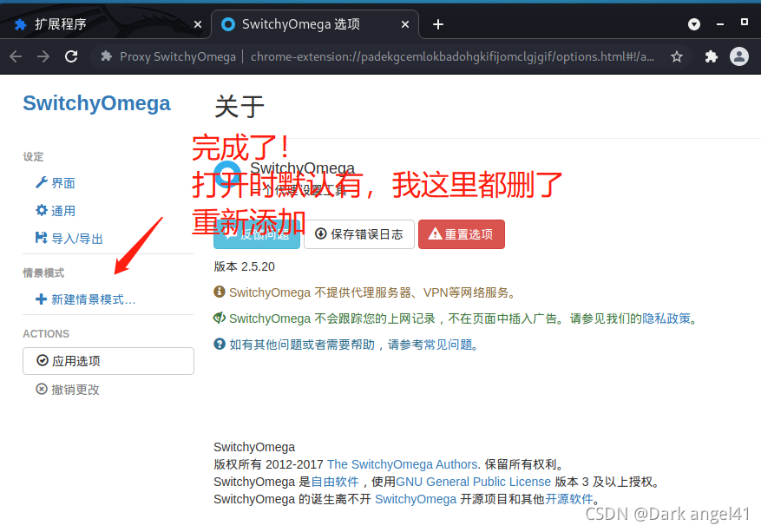The image size is (761, 532).
Task: Click the address bar URL
Action: 452,56
